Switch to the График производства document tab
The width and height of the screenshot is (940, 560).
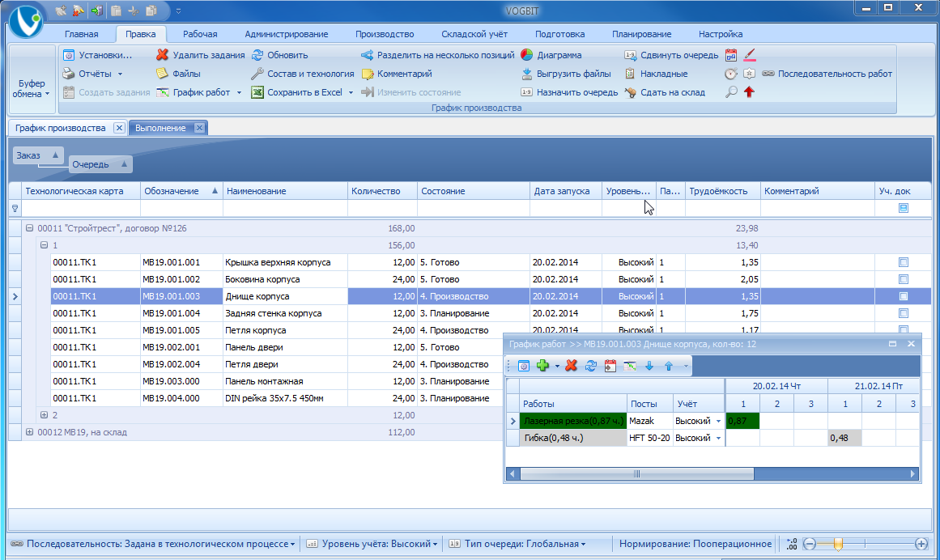pyautogui.click(x=60, y=128)
